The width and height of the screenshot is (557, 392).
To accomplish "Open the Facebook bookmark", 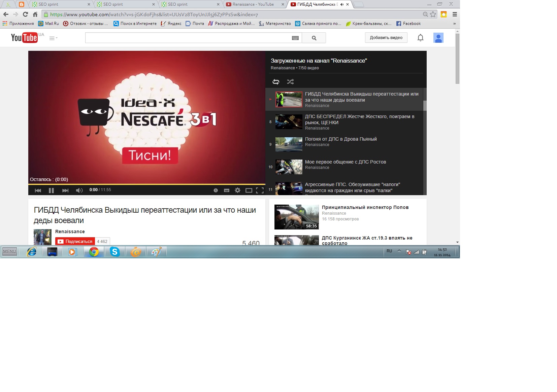I will [x=408, y=24].
